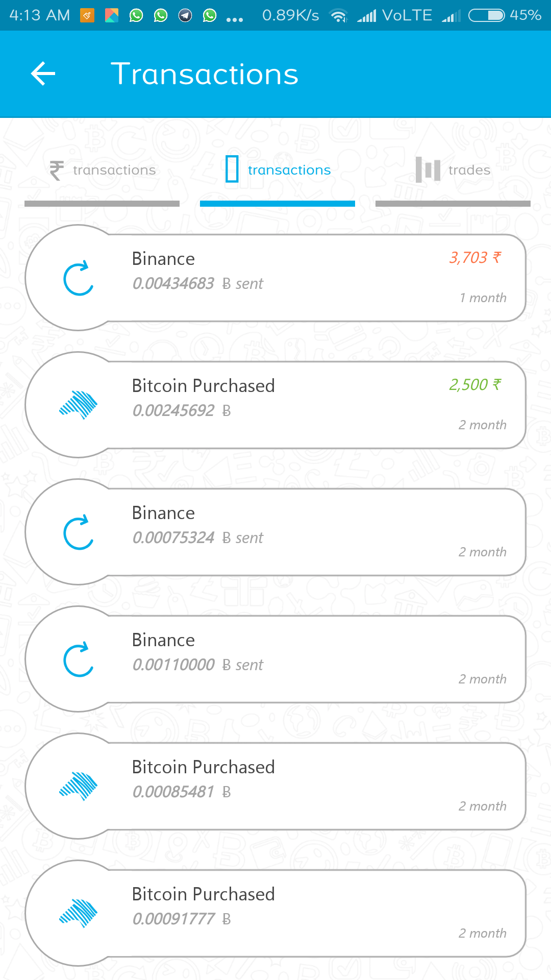Open Binance 0.00110000 sent entry
Image resolution: width=551 pixels, height=980 pixels.
306,659
